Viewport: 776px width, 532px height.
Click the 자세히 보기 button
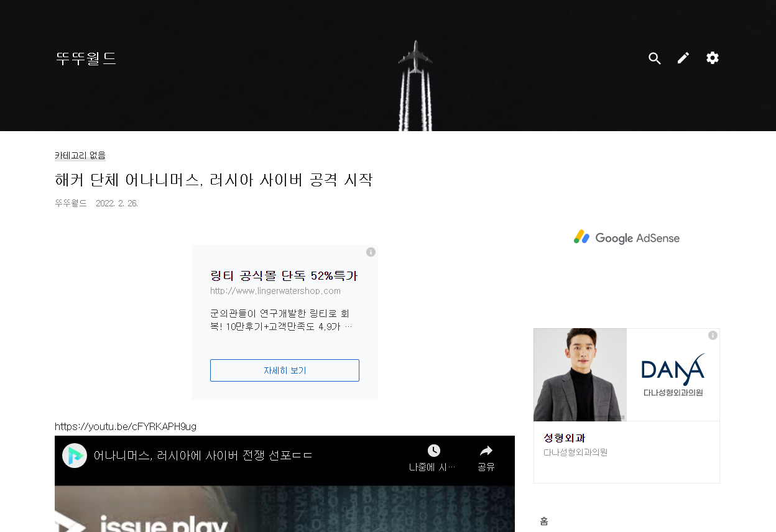point(285,370)
